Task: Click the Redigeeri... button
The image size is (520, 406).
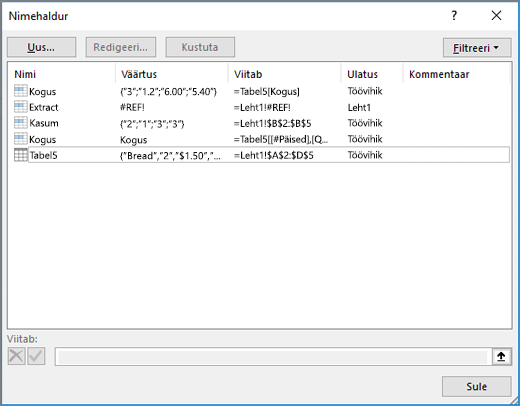Action: [120, 47]
